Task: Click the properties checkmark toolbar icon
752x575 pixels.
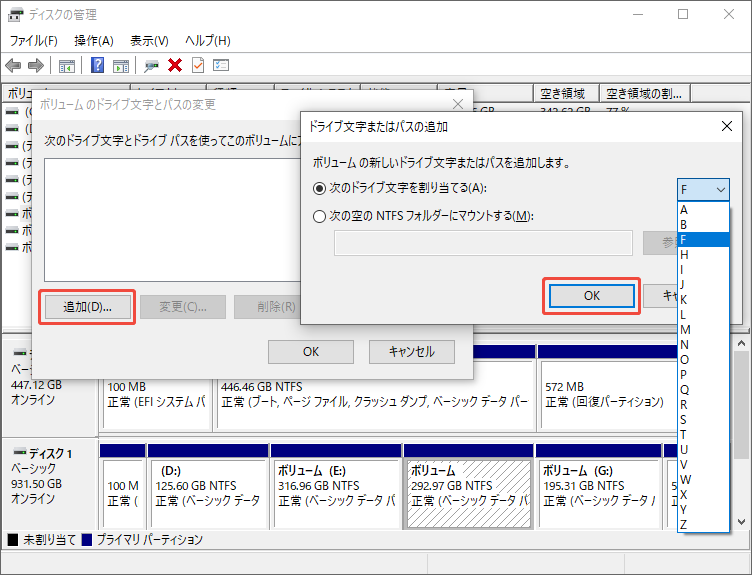Action: tap(198, 65)
